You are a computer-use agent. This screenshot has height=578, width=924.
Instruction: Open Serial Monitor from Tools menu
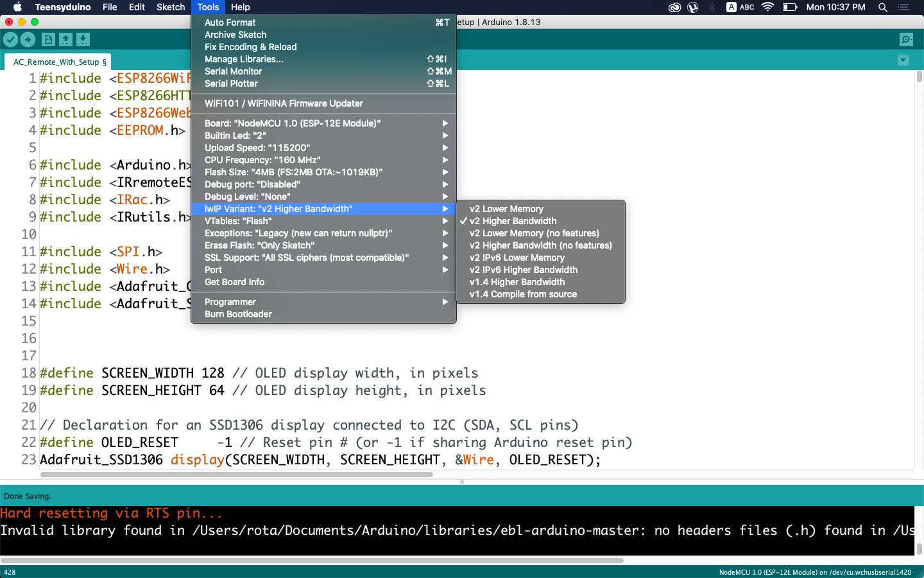pyautogui.click(x=323, y=71)
